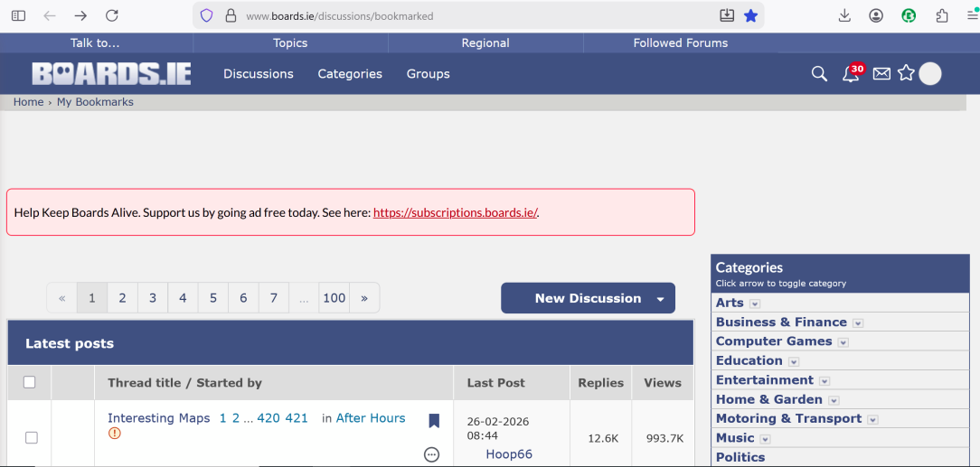This screenshot has height=467, width=980.
Task: Open the Regional menu
Action: tap(485, 43)
